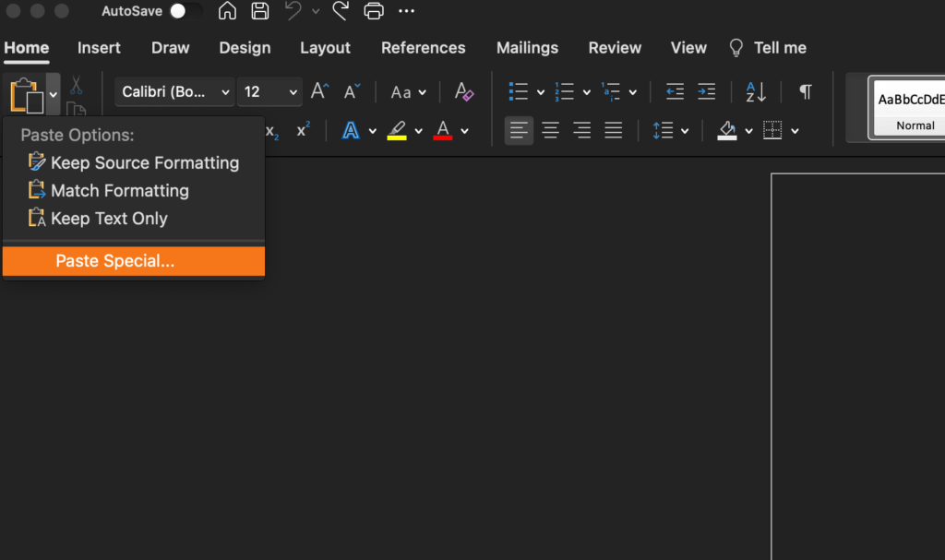Click the Increase Font Size icon

(319, 92)
